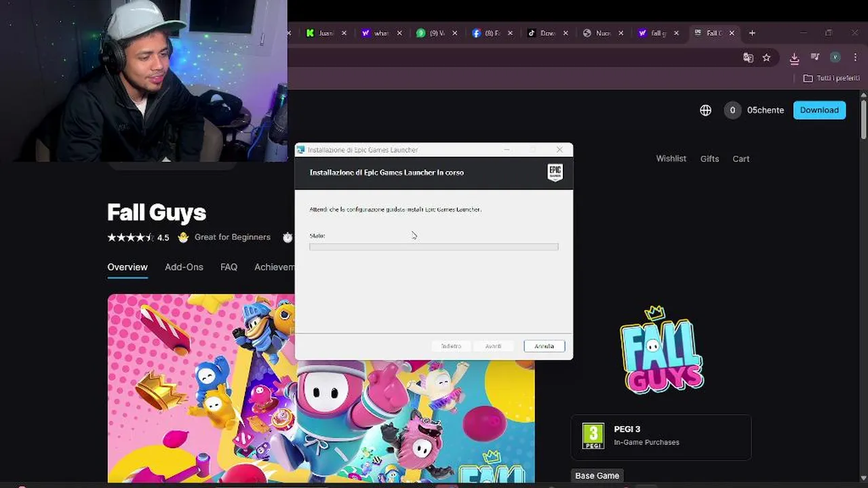The width and height of the screenshot is (868, 488).
Task: Open the browser downloads icon
Action: 794,58
